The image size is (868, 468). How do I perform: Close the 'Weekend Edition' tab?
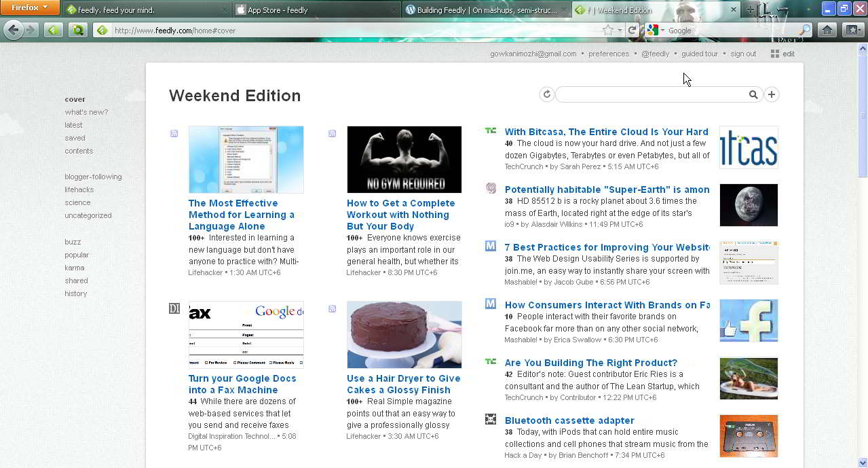coord(733,10)
